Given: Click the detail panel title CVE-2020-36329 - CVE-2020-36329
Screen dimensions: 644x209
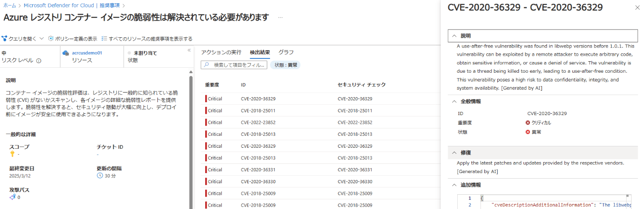Looking at the screenshot, I should pyautogui.click(x=525, y=7).
